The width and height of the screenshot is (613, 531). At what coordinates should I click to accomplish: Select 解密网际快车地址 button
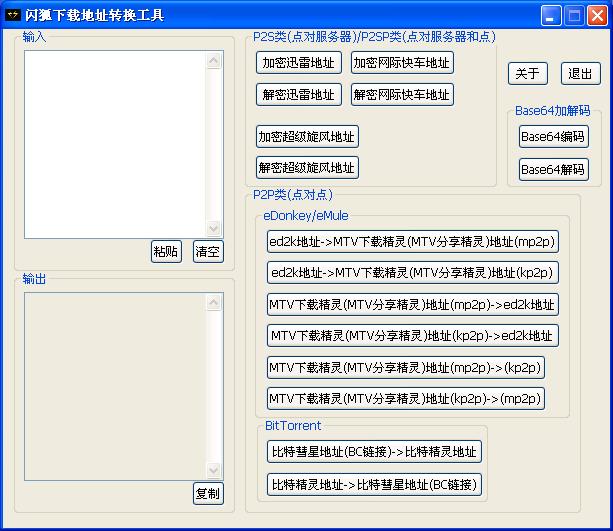coord(401,95)
